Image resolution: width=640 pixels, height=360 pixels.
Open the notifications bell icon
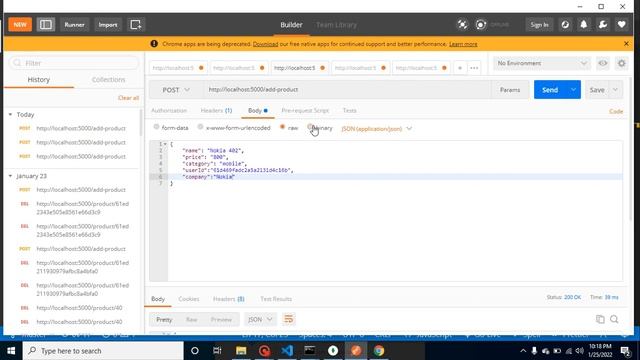tap(584, 24)
